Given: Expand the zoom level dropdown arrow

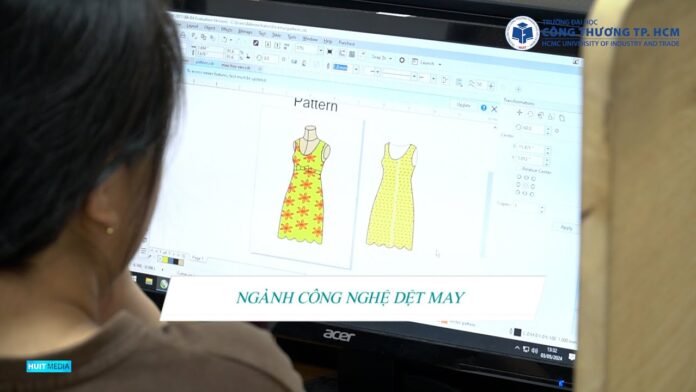Looking at the screenshot, I should pos(320,50).
